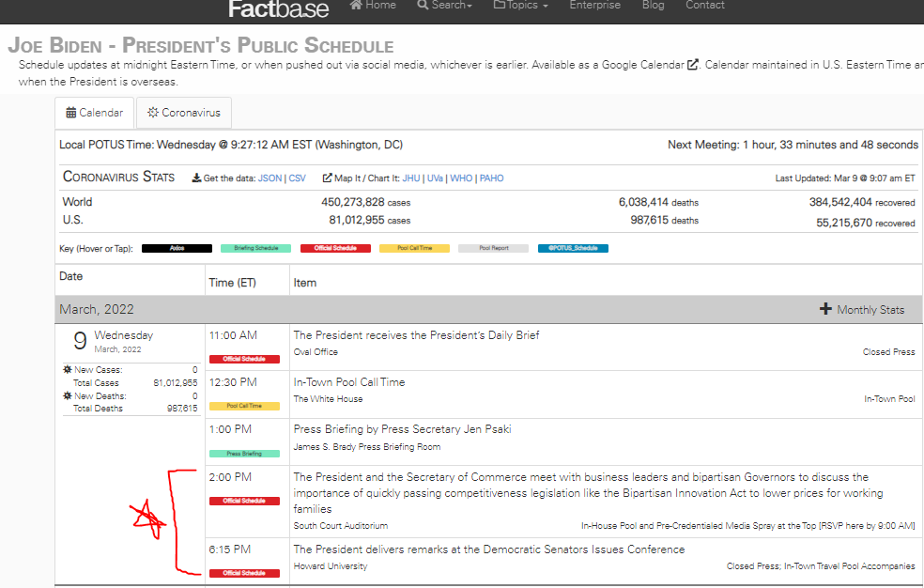Expand the Search dropdown menu

[x=445, y=6]
